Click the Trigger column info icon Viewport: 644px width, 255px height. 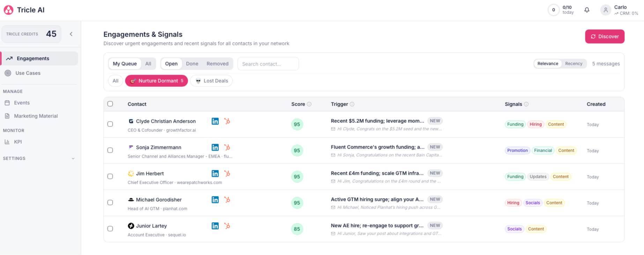coord(352,104)
